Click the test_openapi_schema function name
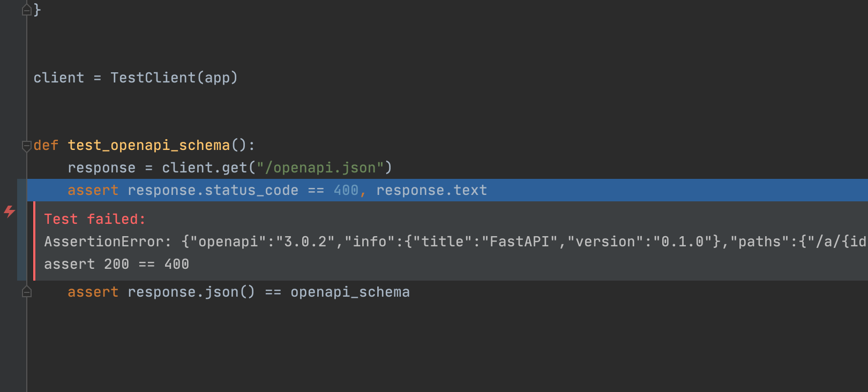The image size is (868, 392). point(149,145)
